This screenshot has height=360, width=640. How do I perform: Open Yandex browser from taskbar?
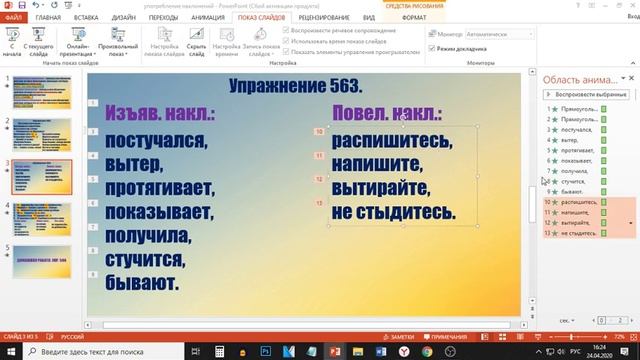pos(404,351)
